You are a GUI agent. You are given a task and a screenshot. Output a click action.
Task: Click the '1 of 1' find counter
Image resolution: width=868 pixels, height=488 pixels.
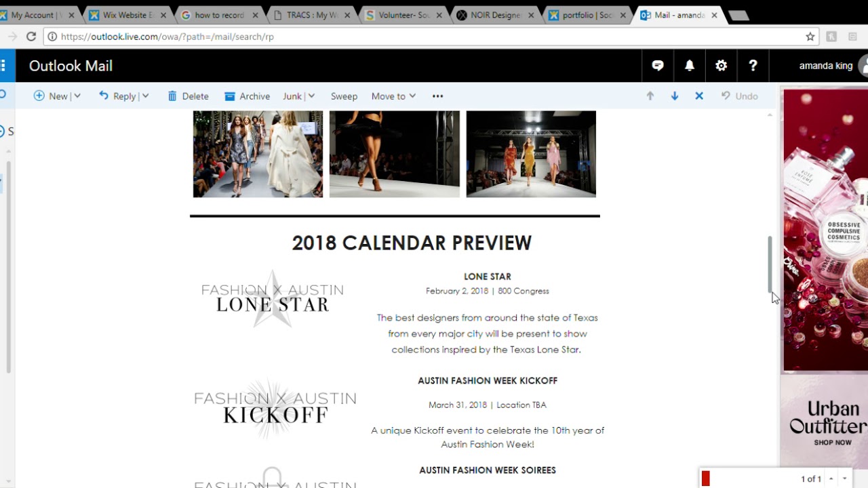coord(811,479)
